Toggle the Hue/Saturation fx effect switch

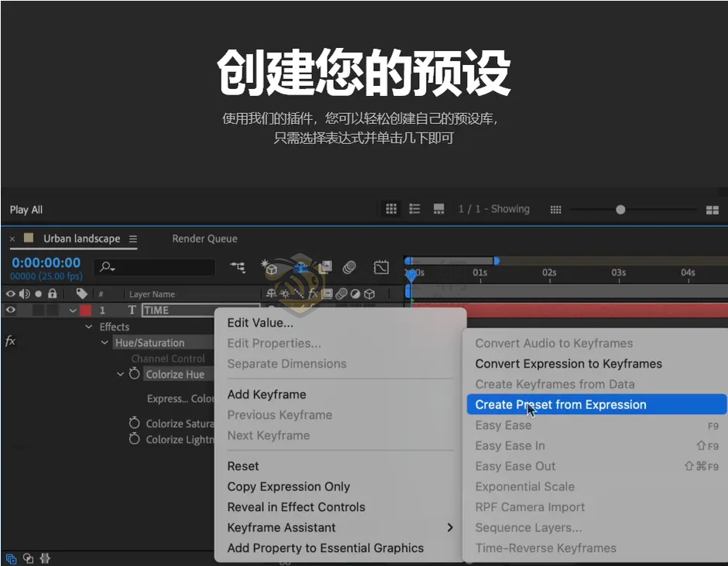[x=10, y=341]
